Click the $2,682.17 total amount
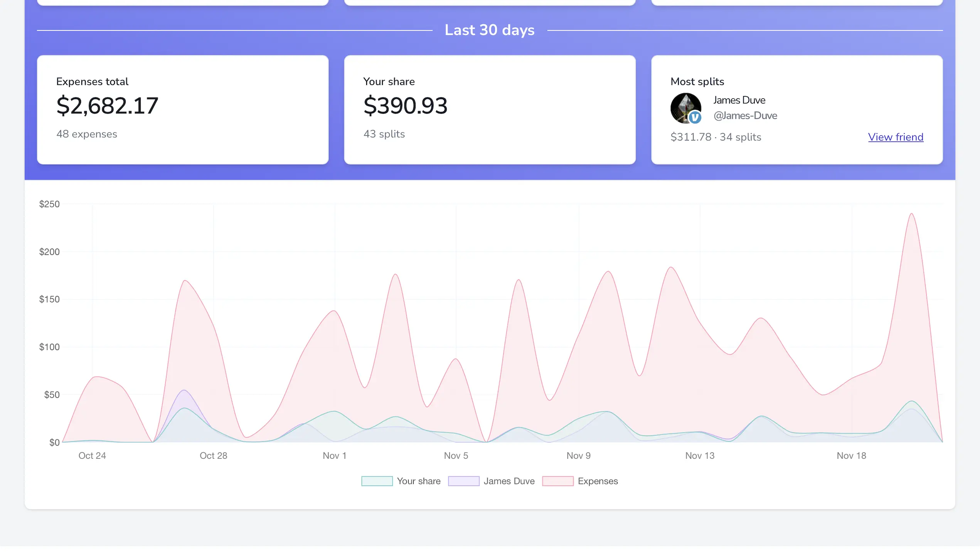The height and width of the screenshot is (552, 980). click(x=107, y=106)
